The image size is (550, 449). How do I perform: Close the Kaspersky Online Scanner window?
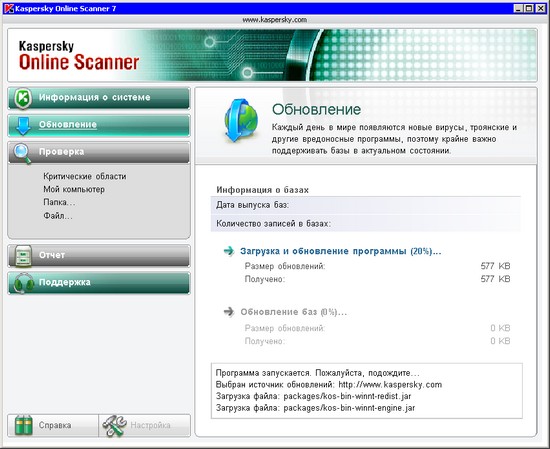point(541,8)
